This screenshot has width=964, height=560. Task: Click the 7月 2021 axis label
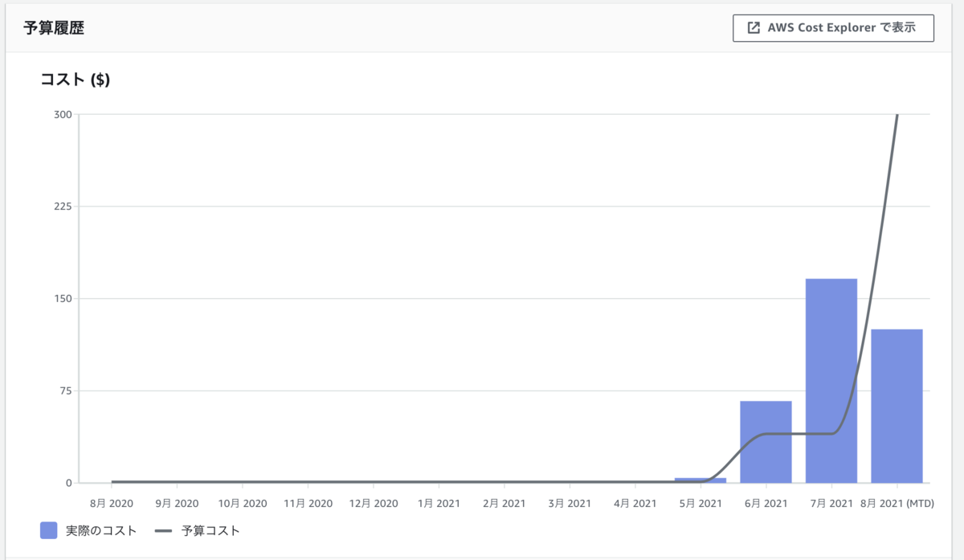(831, 504)
